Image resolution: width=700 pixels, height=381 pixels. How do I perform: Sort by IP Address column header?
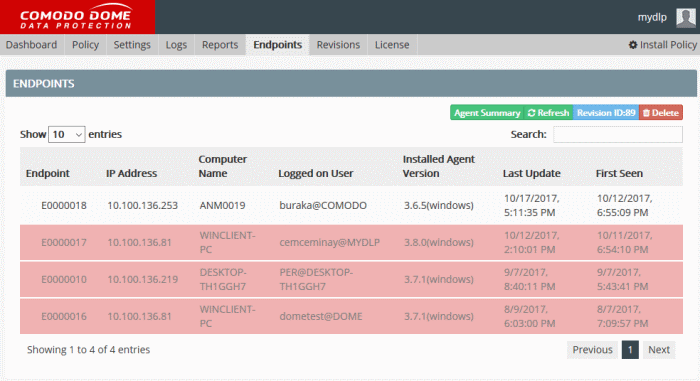coord(132,173)
